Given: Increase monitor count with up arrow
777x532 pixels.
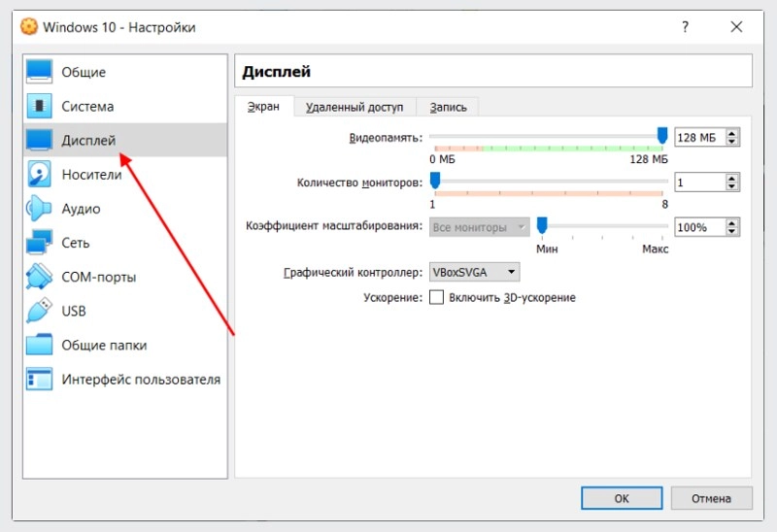Looking at the screenshot, I should 732,178.
